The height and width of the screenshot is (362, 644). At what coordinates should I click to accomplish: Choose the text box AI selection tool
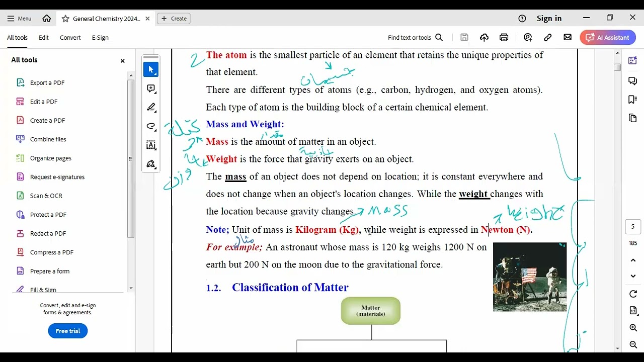point(151,145)
